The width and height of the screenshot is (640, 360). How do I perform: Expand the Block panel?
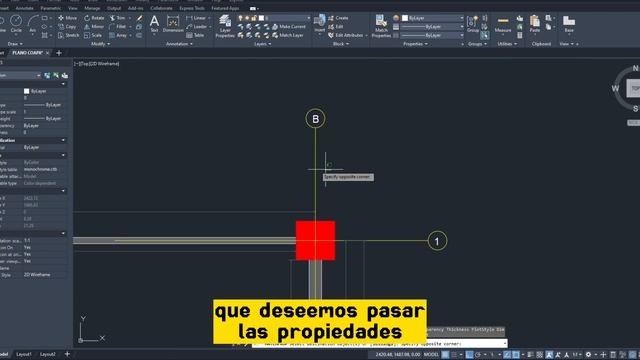tap(341, 44)
